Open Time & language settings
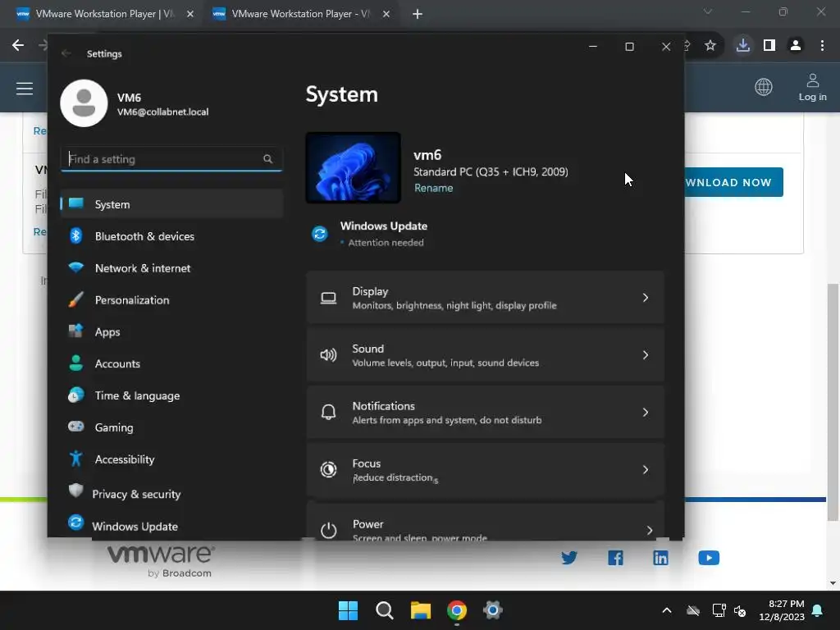This screenshot has width=840, height=630. click(x=171, y=395)
